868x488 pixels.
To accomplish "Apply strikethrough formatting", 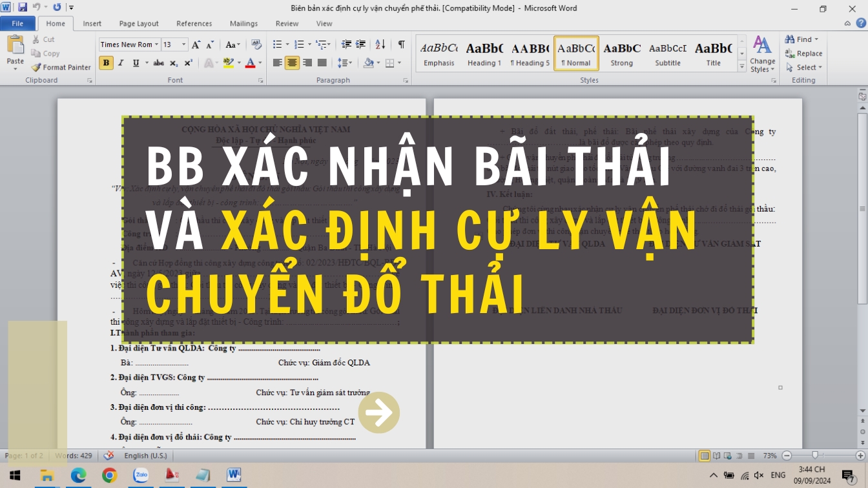I will pos(158,63).
